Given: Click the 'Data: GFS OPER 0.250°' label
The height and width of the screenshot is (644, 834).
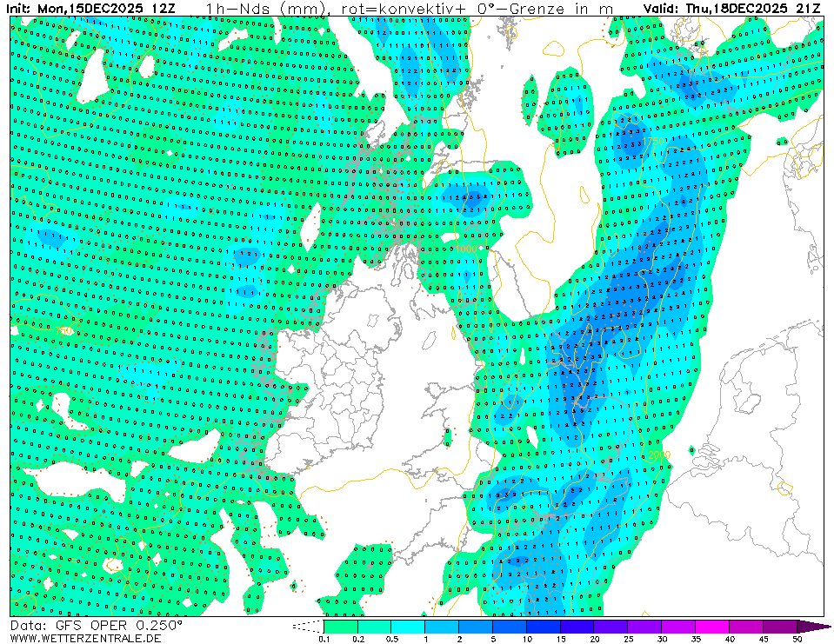Looking at the screenshot, I should 97,625.
